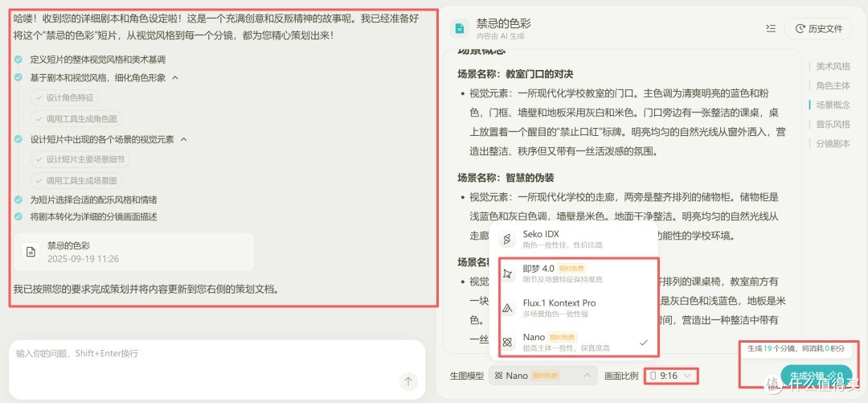Screen dimensions: 868x403
Task: Click the check icon beside 设计短片中出现的各个场景
Action: pos(18,139)
